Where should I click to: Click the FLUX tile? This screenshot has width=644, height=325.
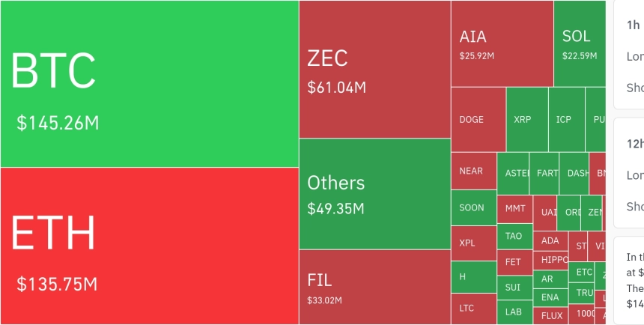point(551,315)
